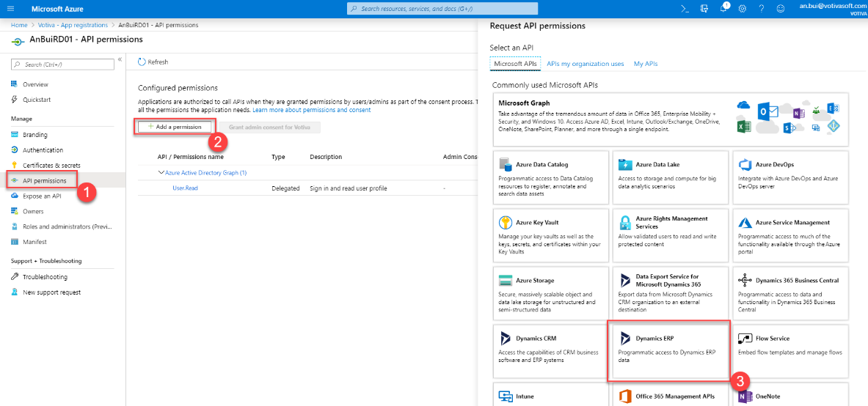This screenshot has width=868, height=406.
Task: Open Authentication in the sidebar
Action: coord(43,150)
